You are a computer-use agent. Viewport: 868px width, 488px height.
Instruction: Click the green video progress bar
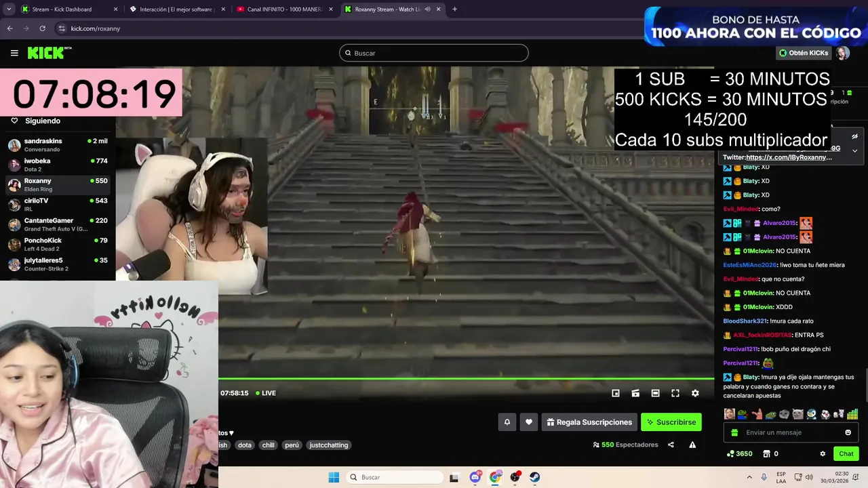pyautogui.click(x=466, y=379)
